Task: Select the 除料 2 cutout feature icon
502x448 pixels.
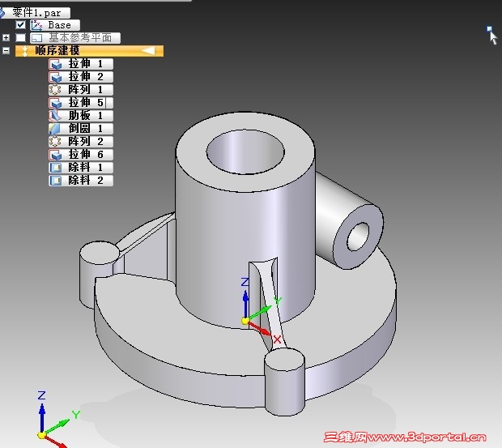Action: click(56, 181)
